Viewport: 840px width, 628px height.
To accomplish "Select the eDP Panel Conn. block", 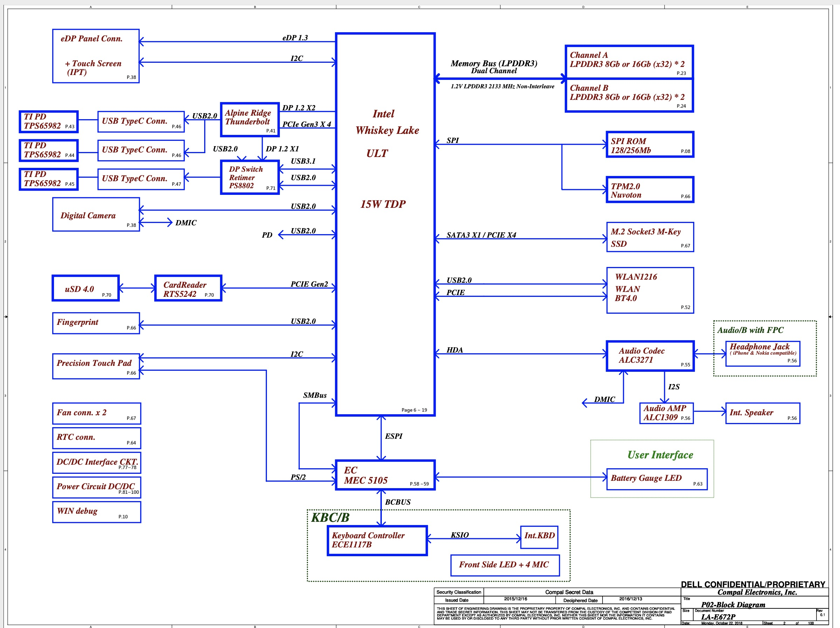I will [x=96, y=56].
